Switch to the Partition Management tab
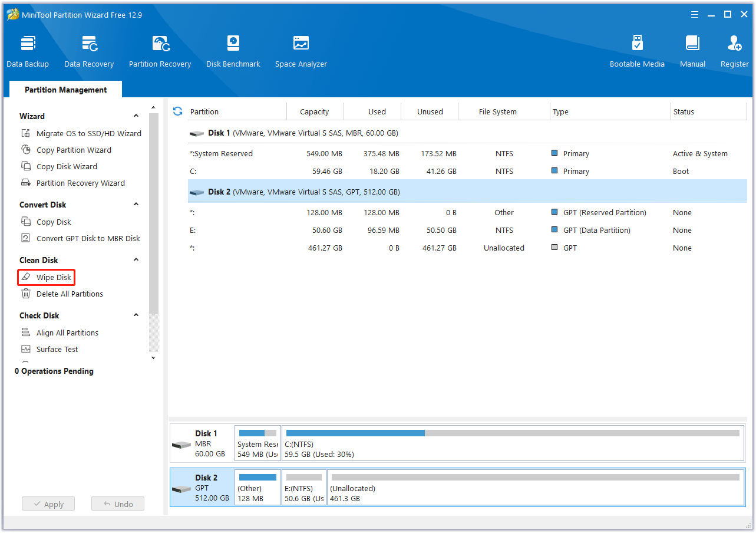The image size is (756, 533). point(65,89)
